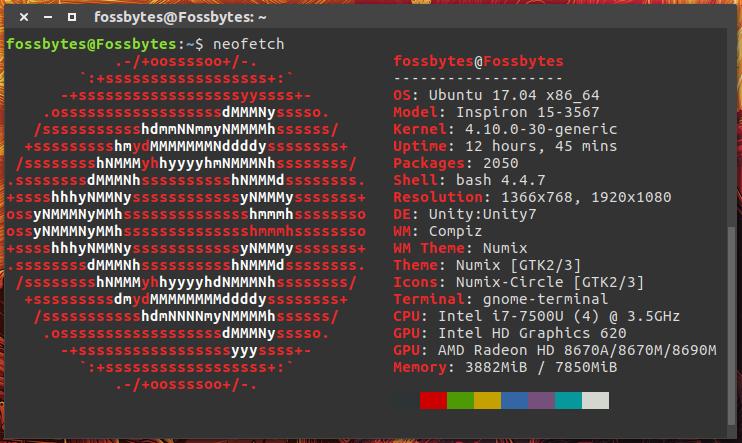Select the yellow color block
The image size is (742, 443).
pos(487,400)
